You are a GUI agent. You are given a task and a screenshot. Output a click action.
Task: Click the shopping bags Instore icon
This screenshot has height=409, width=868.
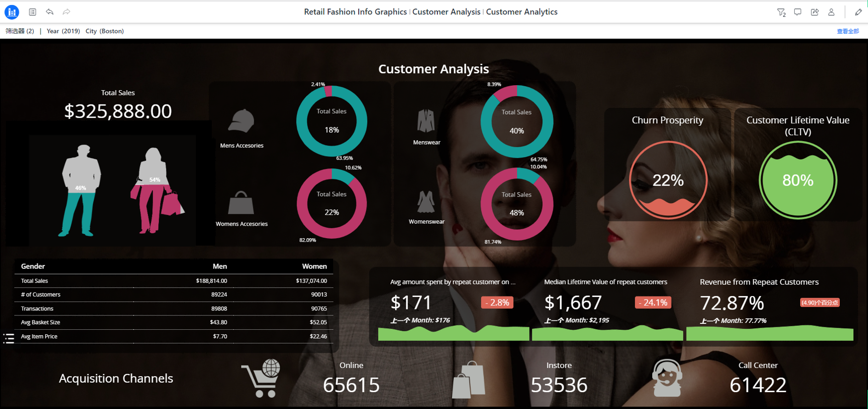pos(469,379)
